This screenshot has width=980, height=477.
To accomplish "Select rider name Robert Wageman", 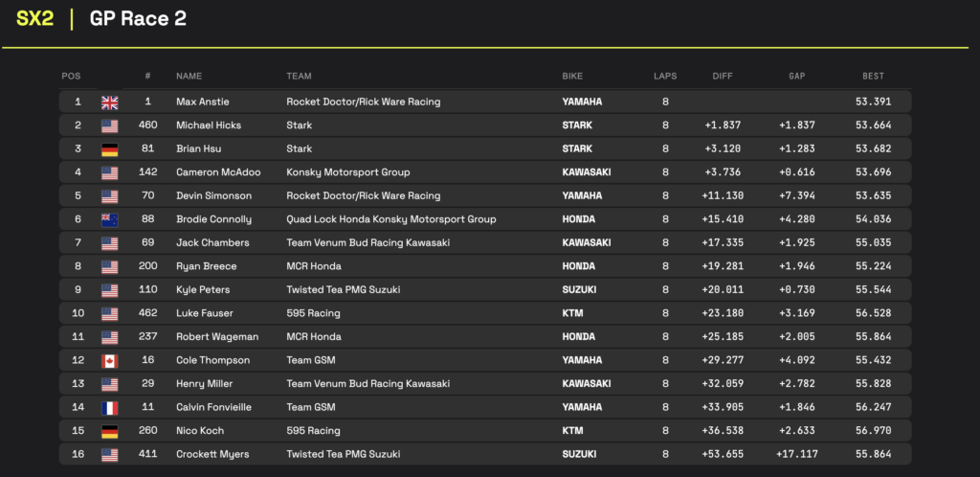I will tap(217, 337).
